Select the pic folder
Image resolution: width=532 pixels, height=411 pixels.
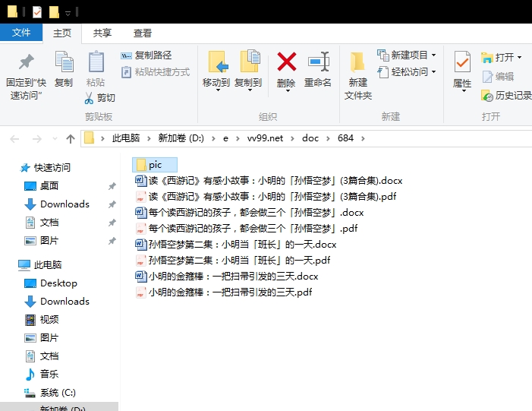155,165
